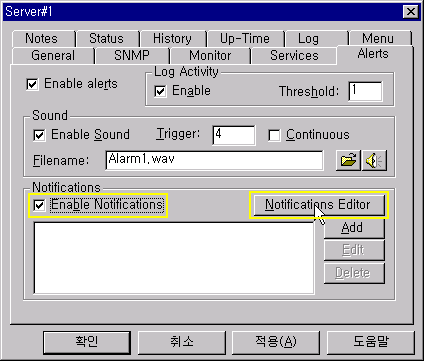Image resolution: width=424 pixels, height=361 pixels.
Task: Click the Filename field with Alarm1.wav
Action: click(214, 160)
